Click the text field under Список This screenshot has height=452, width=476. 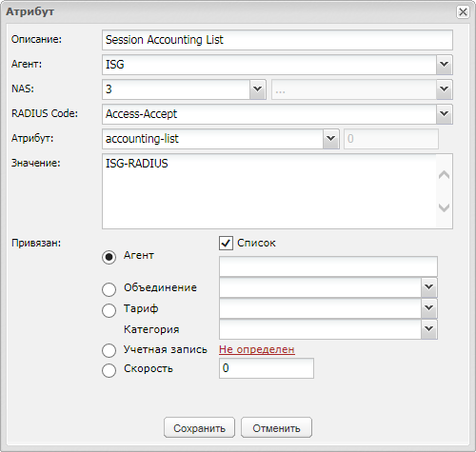click(328, 266)
